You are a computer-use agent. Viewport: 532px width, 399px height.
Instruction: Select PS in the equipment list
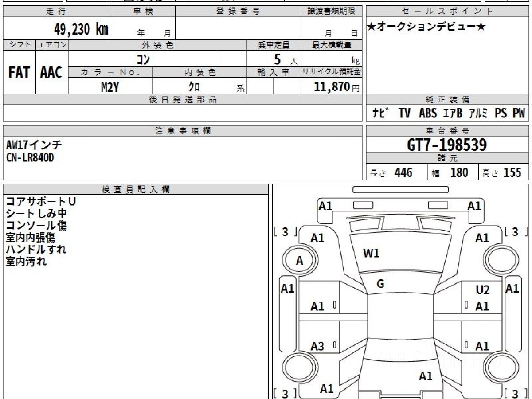[x=501, y=113]
